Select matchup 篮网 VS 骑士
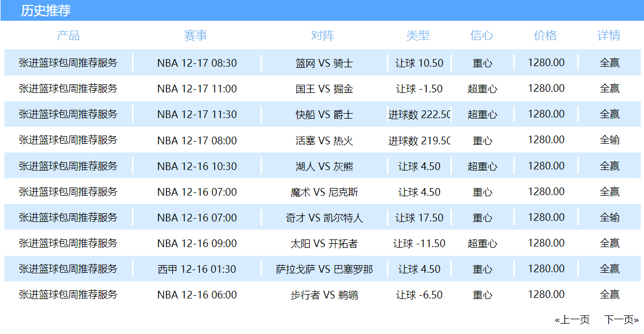 [324, 63]
